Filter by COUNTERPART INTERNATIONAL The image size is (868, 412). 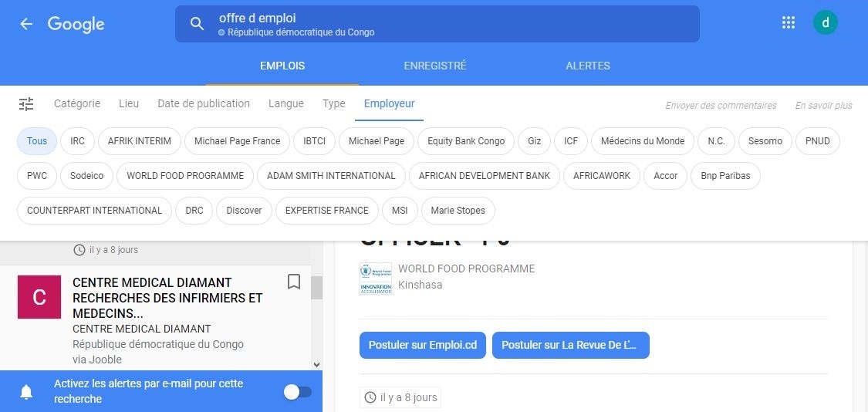(95, 211)
